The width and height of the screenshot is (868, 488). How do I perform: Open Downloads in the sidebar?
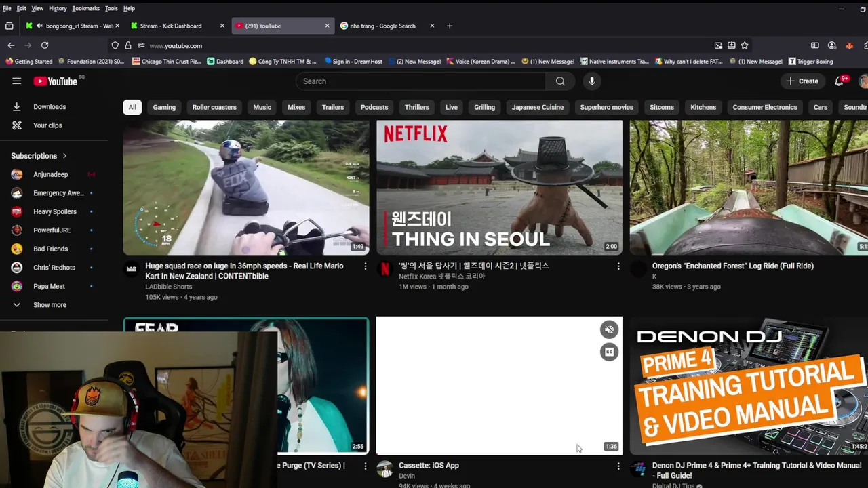click(x=50, y=106)
